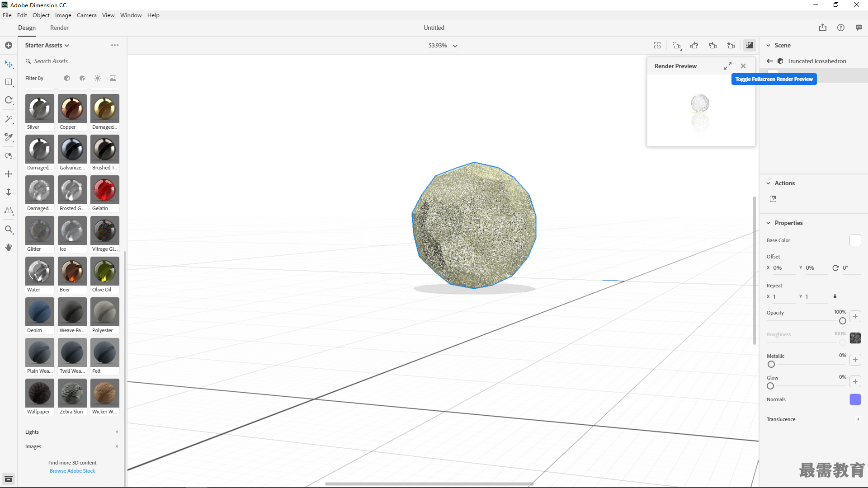
Task: Toggle the Render Preview button in toolbar
Action: pyautogui.click(x=750, y=45)
